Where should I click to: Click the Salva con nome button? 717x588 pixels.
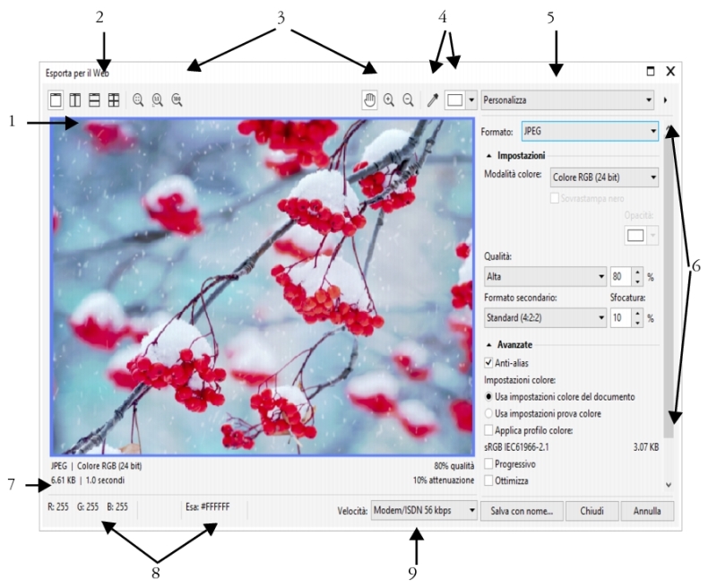click(x=522, y=511)
